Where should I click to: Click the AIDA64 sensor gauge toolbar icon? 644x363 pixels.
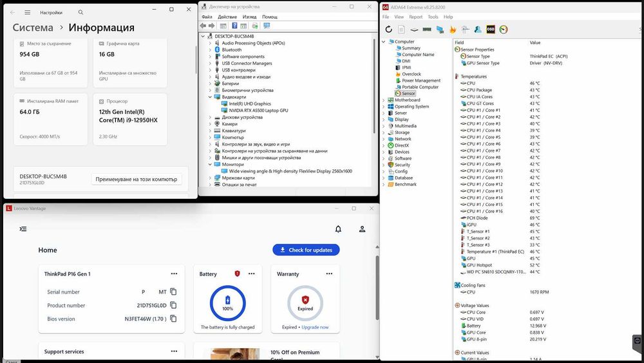click(x=504, y=29)
